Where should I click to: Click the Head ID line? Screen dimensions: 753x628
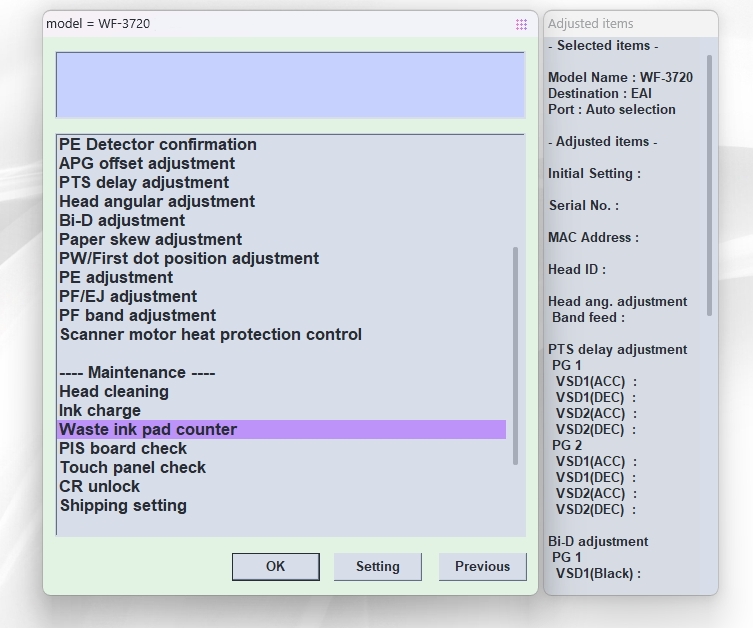coord(577,270)
